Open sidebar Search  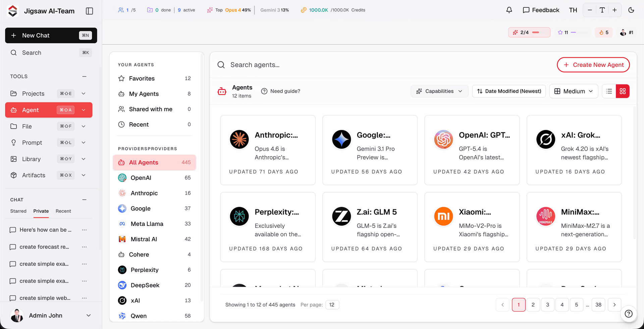[51, 53]
